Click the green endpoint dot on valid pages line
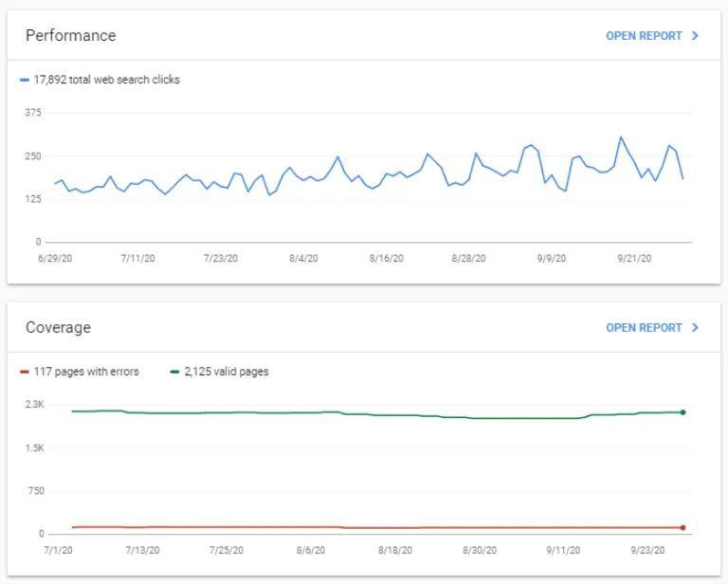This screenshot has width=728, height=584. point(682,412)
